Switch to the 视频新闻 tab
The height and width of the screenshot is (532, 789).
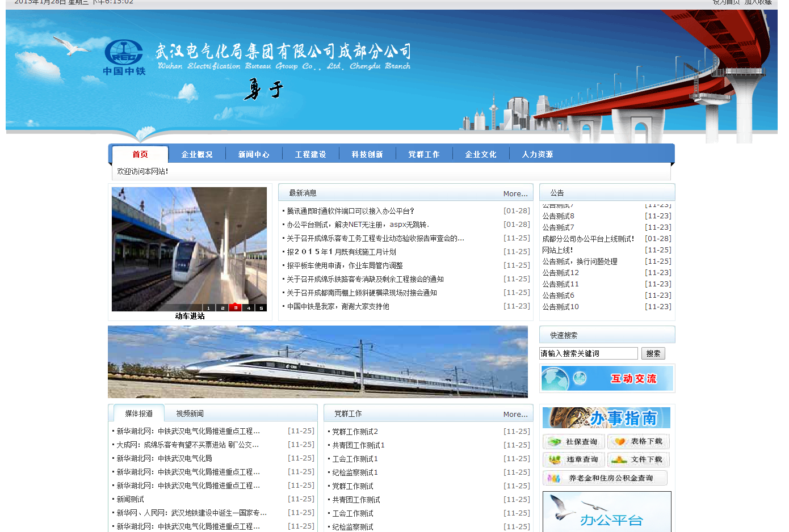point(190,413)
